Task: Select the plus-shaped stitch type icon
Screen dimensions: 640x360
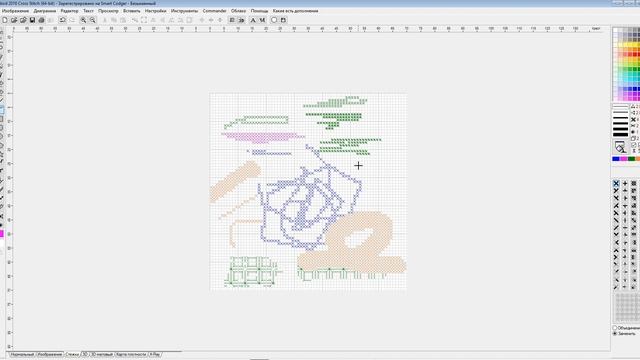Action: point(625,184)
